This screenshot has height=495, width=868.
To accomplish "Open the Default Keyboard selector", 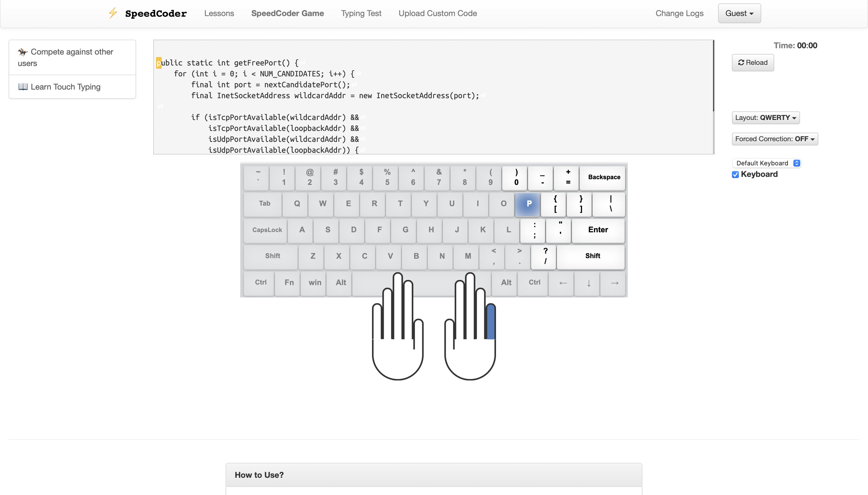I will pyautogui.click(x=767, y=163).
